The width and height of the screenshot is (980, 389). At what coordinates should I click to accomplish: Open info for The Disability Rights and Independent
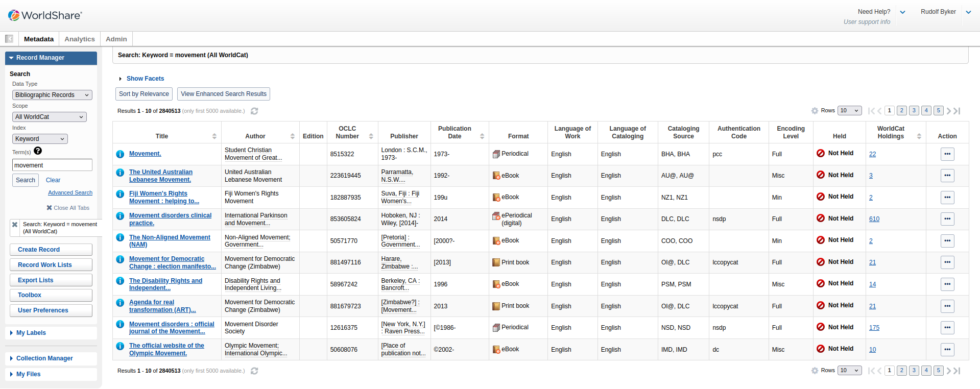(120, 281)
